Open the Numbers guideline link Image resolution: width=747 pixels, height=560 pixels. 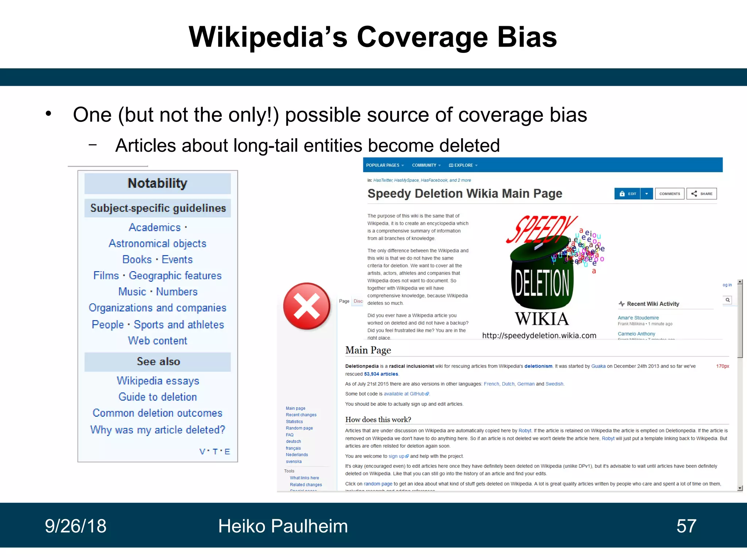point(177,292)
